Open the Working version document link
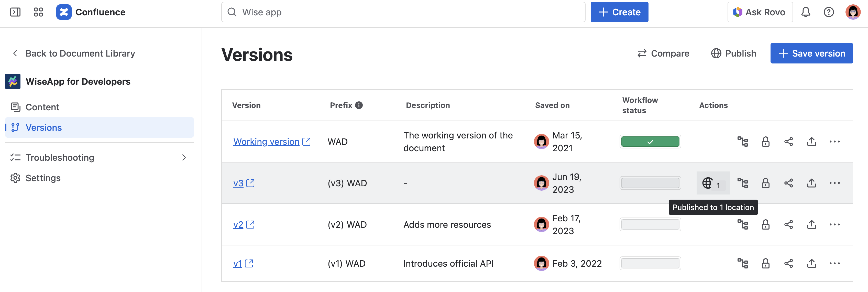The width and height of the screenshot is (868, 292). [266, 142]
